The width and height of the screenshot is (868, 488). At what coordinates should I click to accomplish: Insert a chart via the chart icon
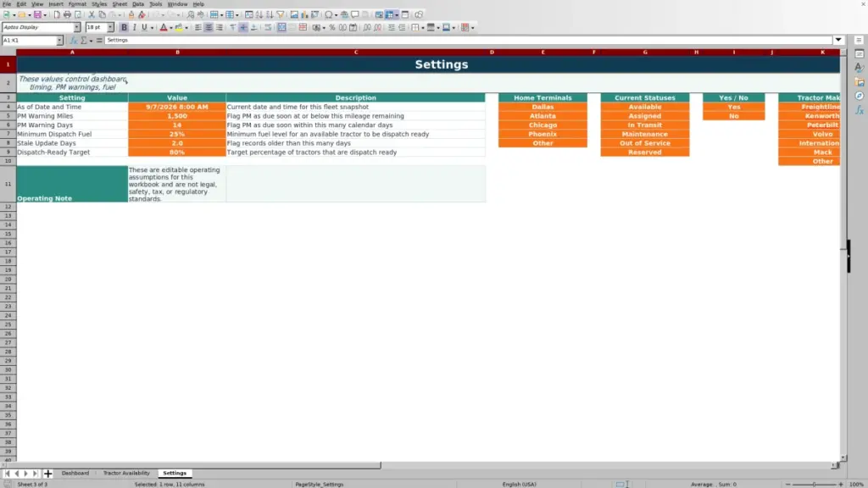tap(304, 14)
